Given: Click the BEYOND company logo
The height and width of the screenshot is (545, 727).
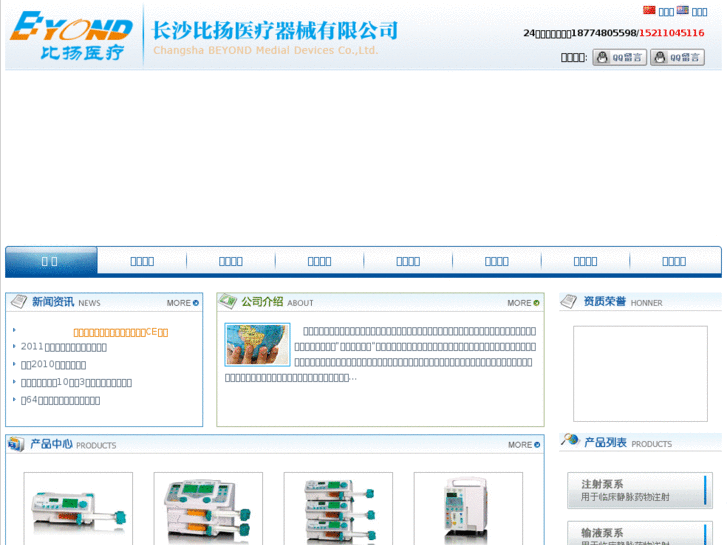Looking at the screenshot, I should coord(71,36).
